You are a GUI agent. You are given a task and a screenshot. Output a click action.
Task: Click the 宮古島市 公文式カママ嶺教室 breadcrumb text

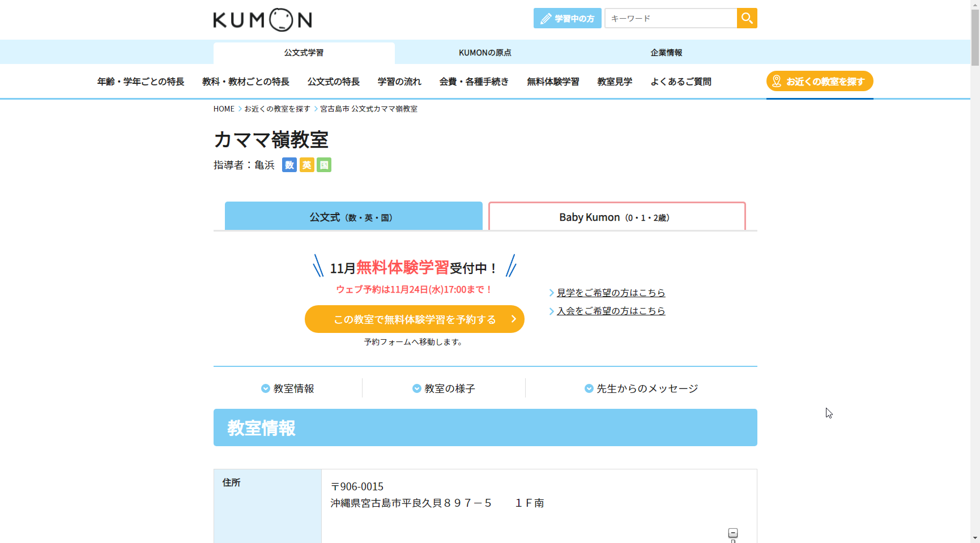click(369, 109)
